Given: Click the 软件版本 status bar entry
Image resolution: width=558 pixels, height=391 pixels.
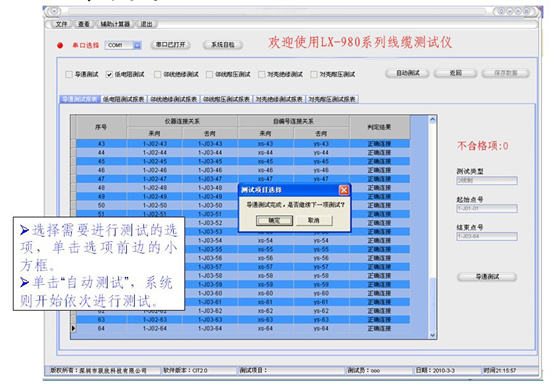Looking at the screenshot, I should tap(198, 371).
